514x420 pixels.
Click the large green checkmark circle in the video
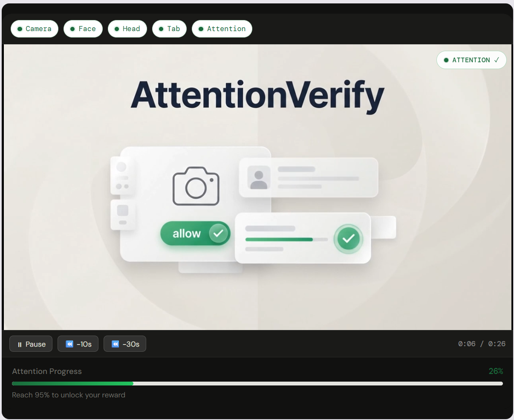tap(349, 239)
